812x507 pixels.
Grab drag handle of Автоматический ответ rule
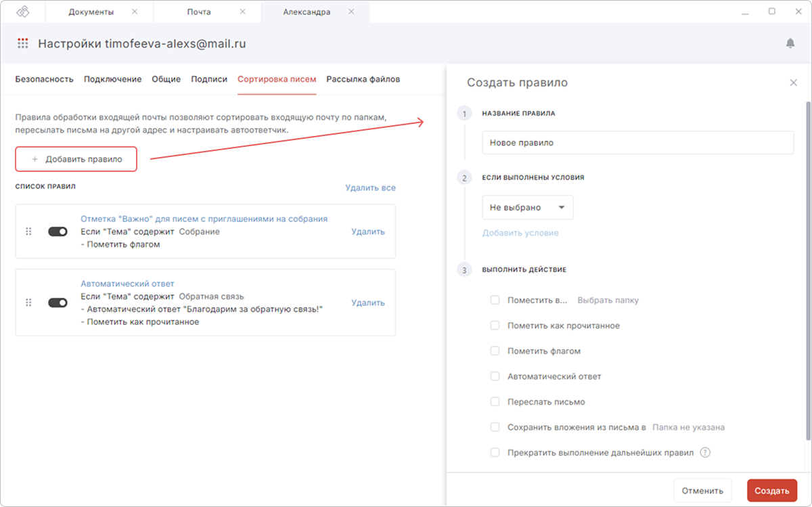click(x=28, y=303)
